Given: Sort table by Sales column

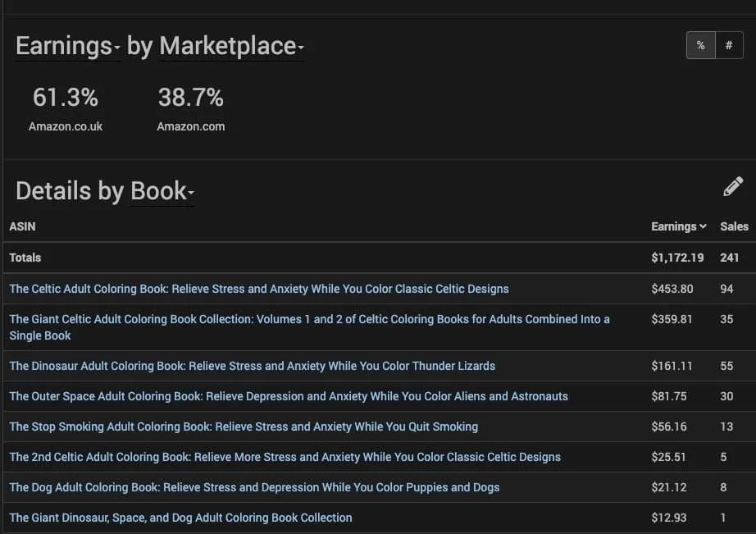Looking at the screenshot, I should [x=734, y=226].
